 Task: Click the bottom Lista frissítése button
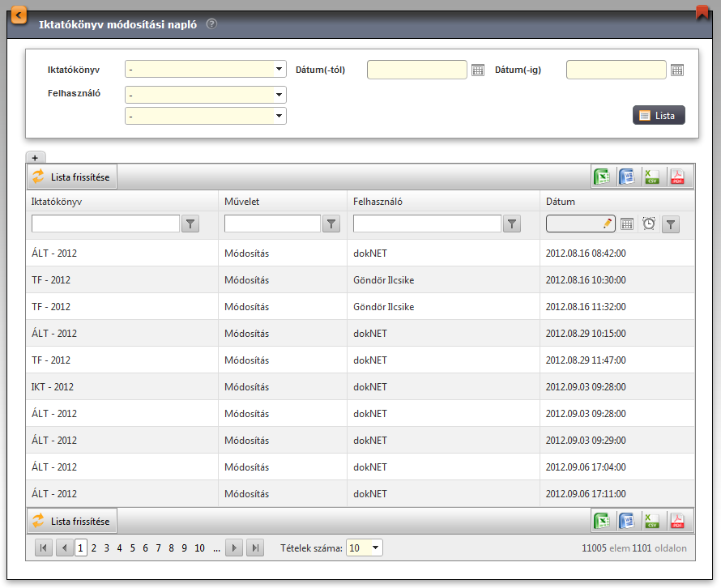click(72, 521)
